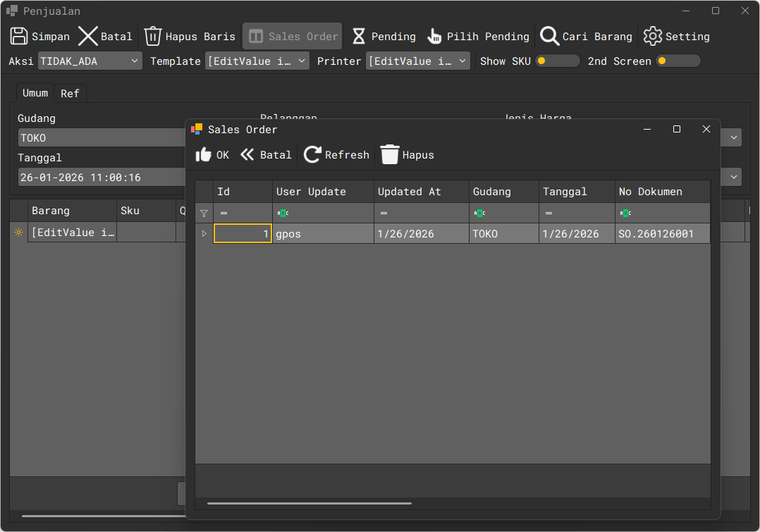Click the dialog's horizontal scrollbar
This screenshot has height=532, width=760.
click(x=309, y=503)
